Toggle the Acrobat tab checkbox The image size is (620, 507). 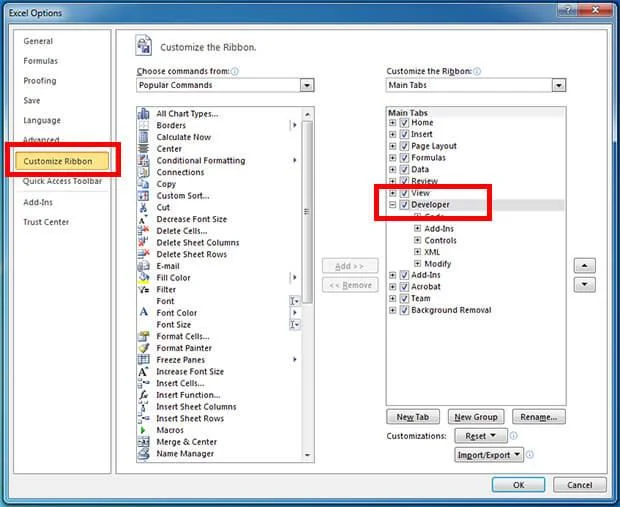pos(404,287)
